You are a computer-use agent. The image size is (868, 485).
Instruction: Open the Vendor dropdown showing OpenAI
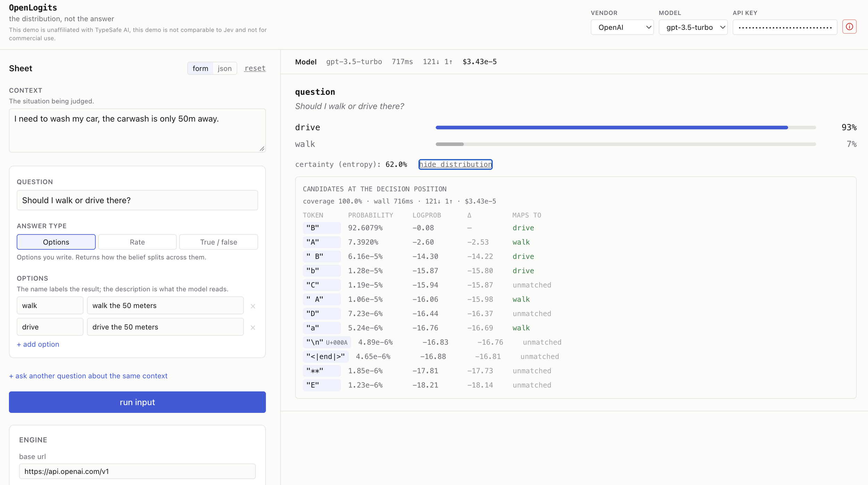(622, 27)
